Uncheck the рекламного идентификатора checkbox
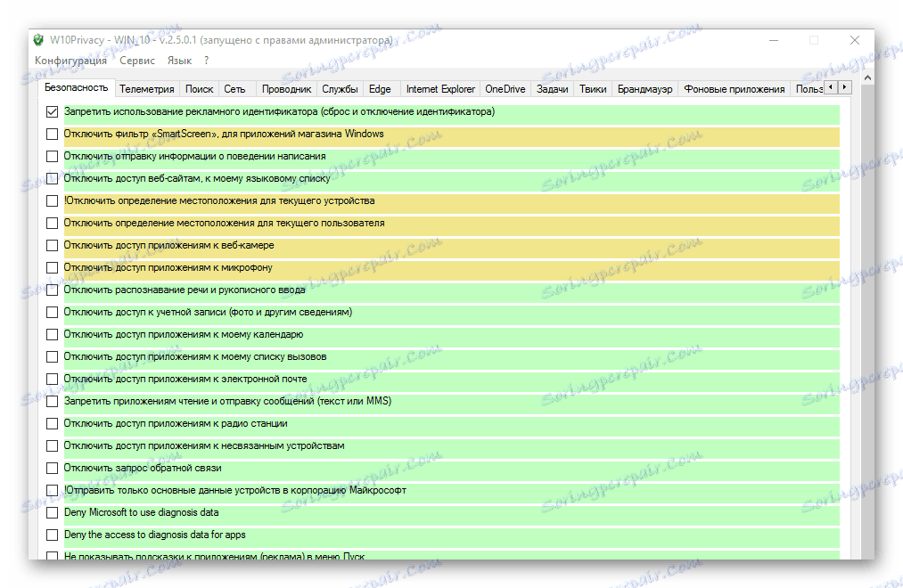 [53, 111]
